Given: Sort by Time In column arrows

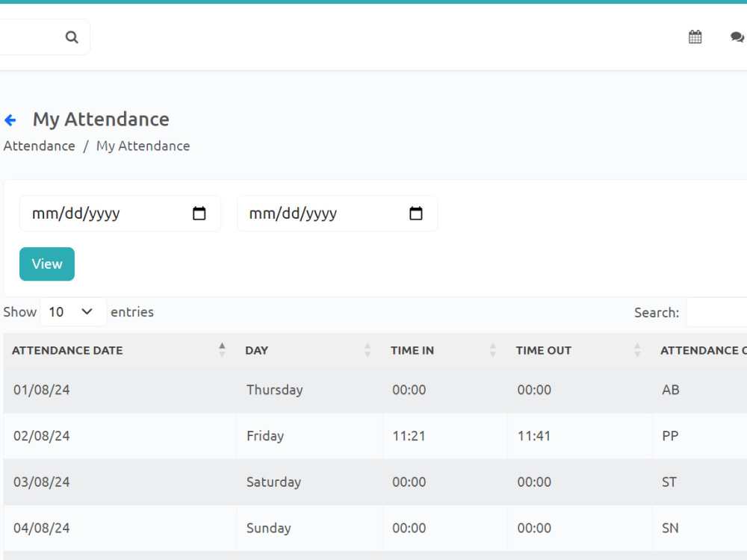Looking at the screenshot, I should 492,350.
